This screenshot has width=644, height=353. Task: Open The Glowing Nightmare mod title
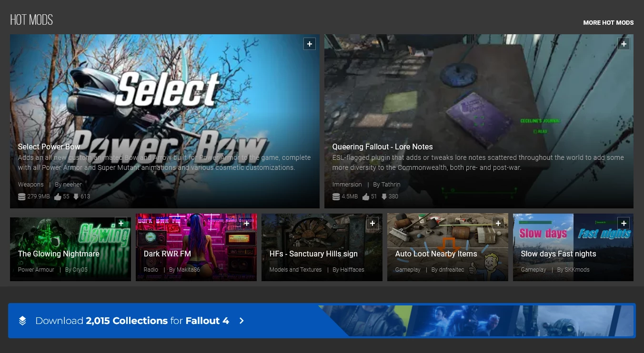59,254
